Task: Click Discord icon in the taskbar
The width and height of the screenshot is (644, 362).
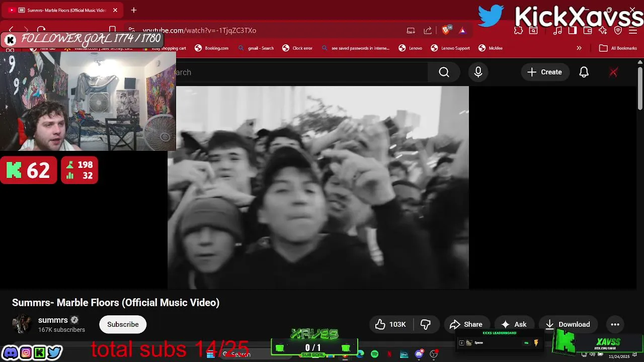Action: point(419,354)
